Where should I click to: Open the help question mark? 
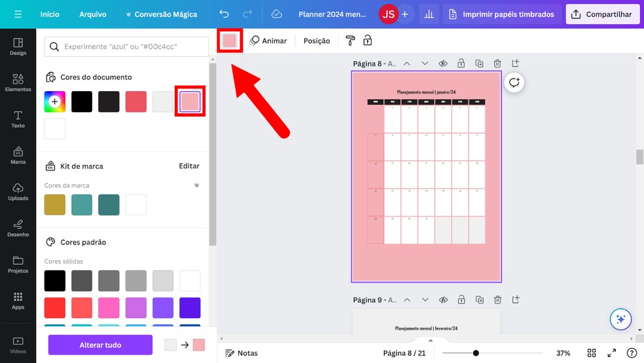click(x=632, y=353)
